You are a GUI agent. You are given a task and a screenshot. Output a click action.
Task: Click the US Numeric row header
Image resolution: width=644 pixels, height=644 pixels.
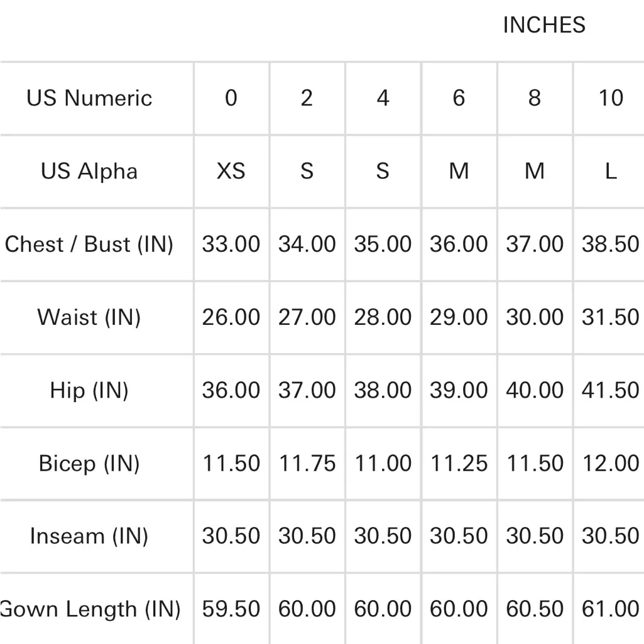pyautogui.click(x=89, y=98)
